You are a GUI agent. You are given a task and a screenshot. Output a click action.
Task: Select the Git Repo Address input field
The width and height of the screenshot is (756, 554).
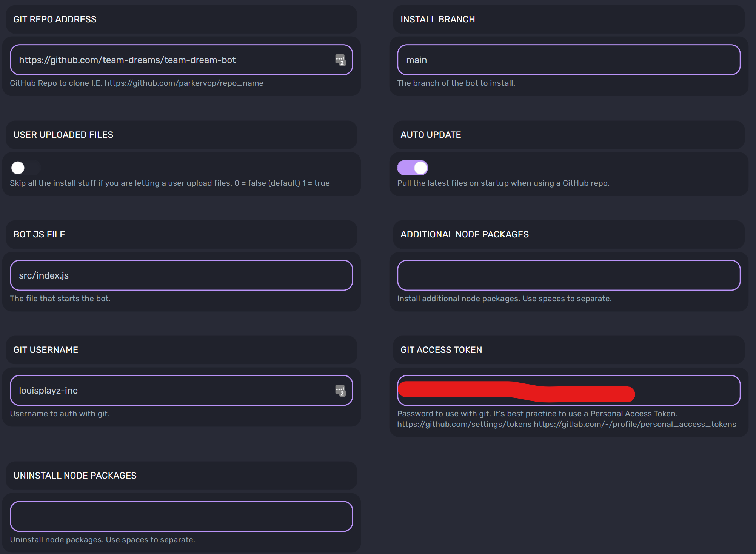coord(170,59)
